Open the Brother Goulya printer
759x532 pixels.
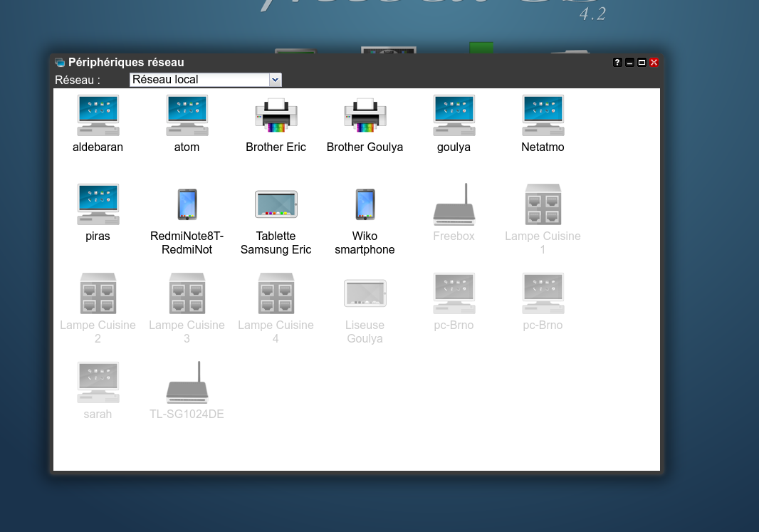coord(365,116)
